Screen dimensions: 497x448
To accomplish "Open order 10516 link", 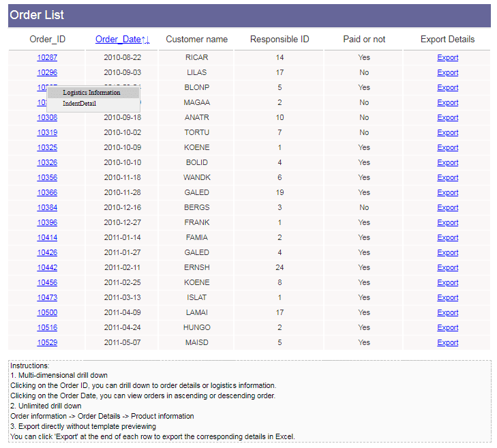I will click(x=47, y=327).
